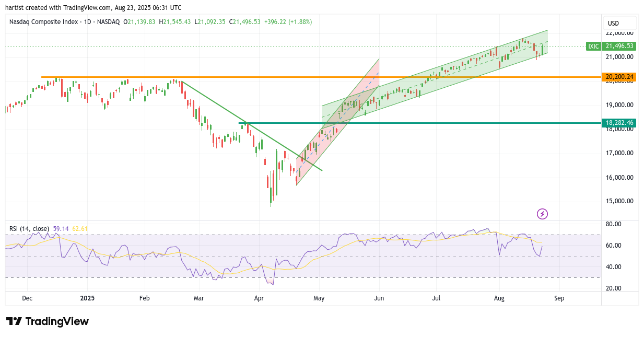Click the 15,000.00 price axis label

pos(619,201)
